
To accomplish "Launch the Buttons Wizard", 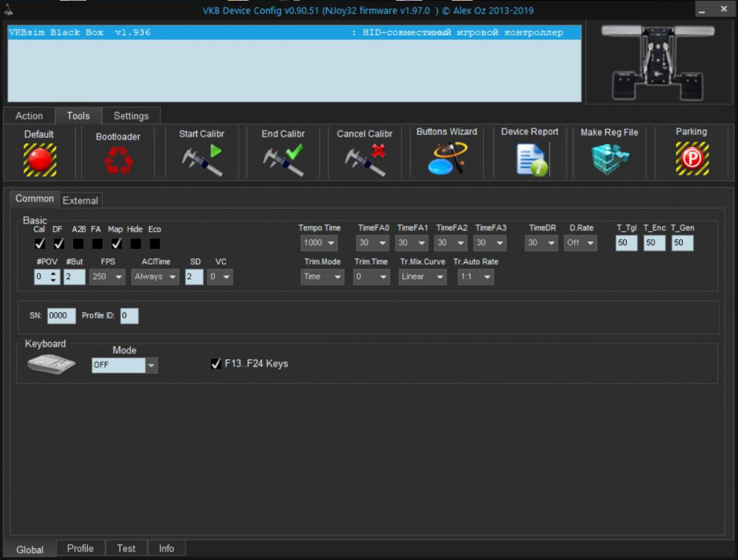I will pos(446,159).
